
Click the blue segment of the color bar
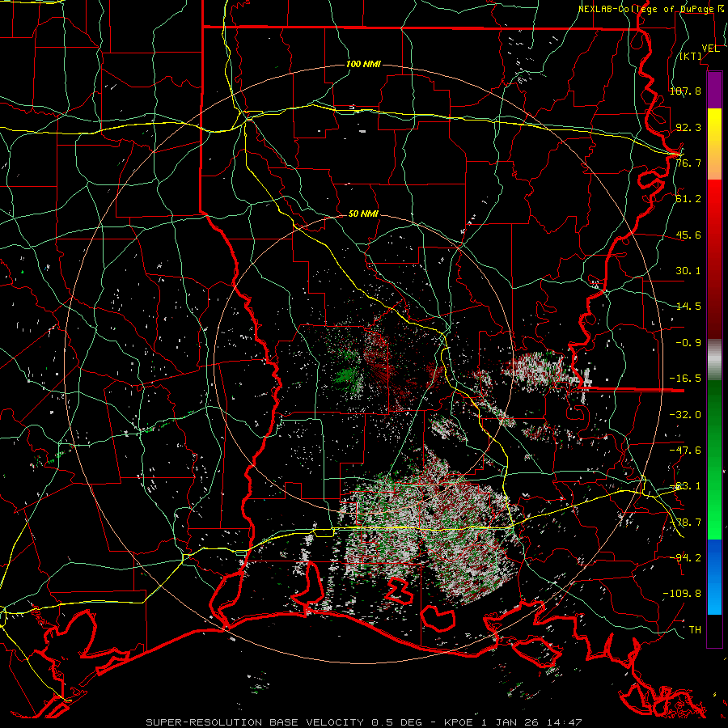(x=714, y=577)
